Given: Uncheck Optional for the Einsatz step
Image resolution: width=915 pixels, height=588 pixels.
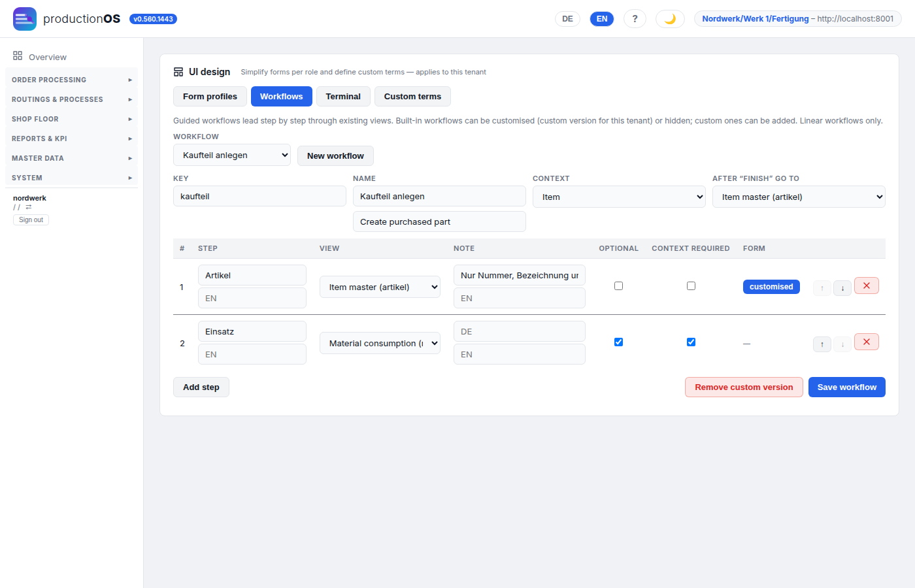Looking at the screenshot, I should point(618,342).
